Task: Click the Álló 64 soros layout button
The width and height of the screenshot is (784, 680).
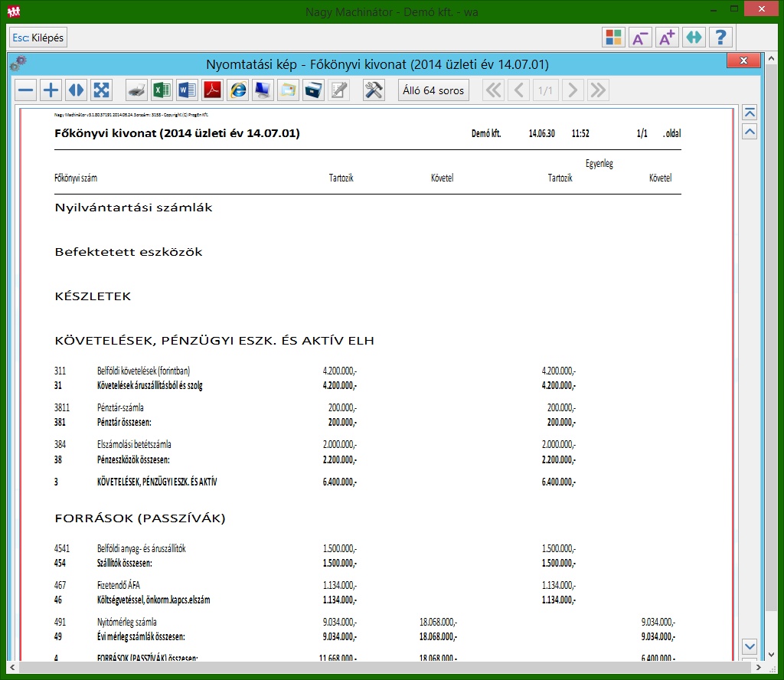Action: (x=433, y=90)
